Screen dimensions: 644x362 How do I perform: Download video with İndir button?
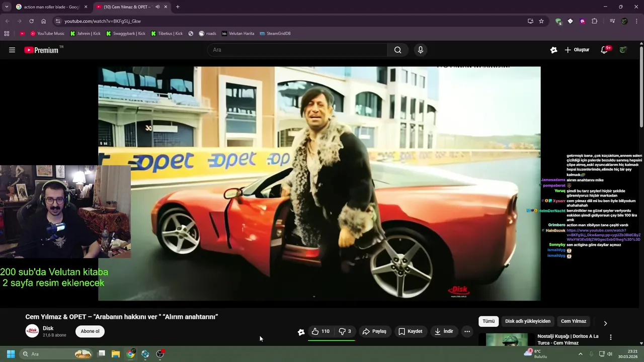point(444,331)
